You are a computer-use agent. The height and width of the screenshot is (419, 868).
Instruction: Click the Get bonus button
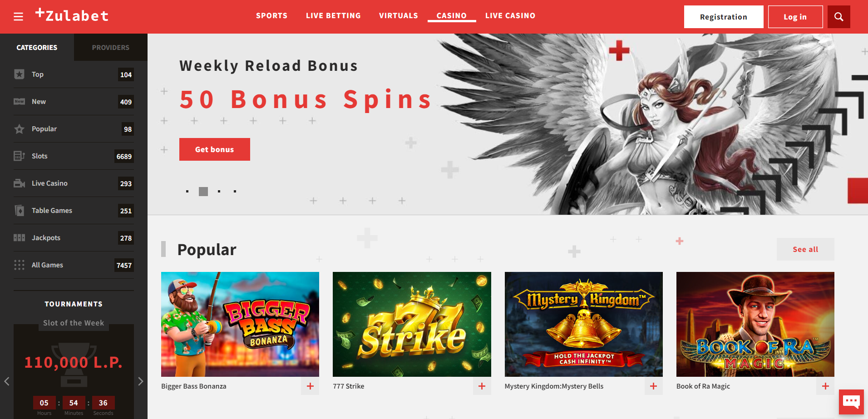[215, 149]
